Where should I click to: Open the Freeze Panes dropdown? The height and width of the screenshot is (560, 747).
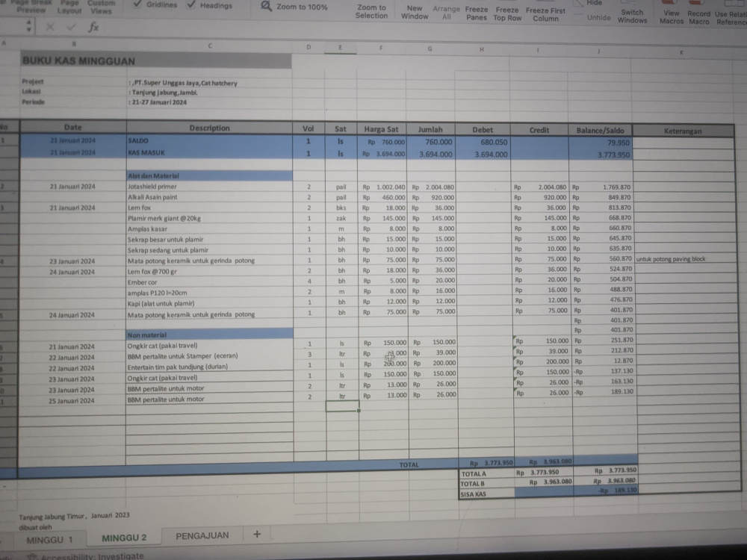click(x=477, y=13)
